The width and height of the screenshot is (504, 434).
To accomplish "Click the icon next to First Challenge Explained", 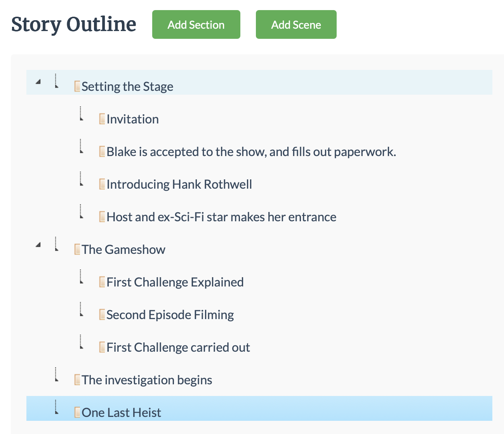I will (102, 282).
